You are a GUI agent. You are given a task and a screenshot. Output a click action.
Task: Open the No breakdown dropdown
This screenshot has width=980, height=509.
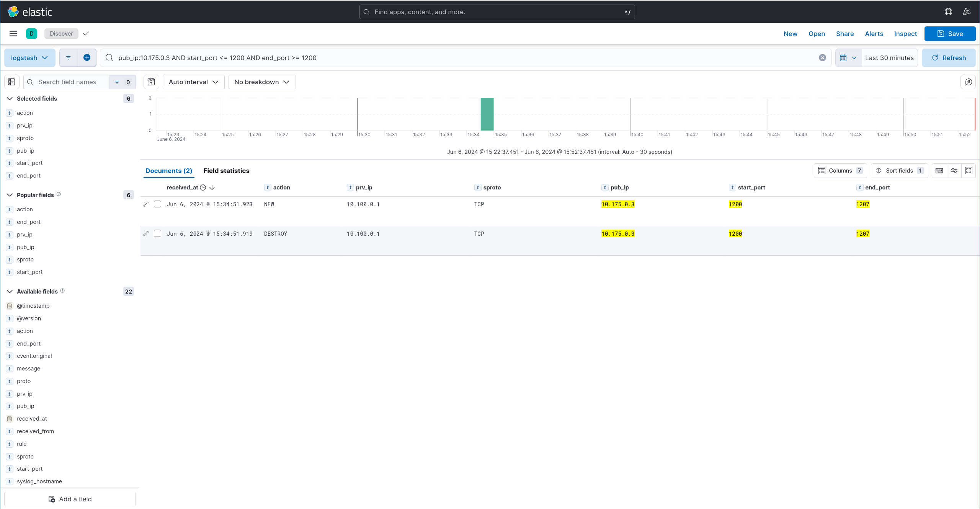[x=262, y=82]
